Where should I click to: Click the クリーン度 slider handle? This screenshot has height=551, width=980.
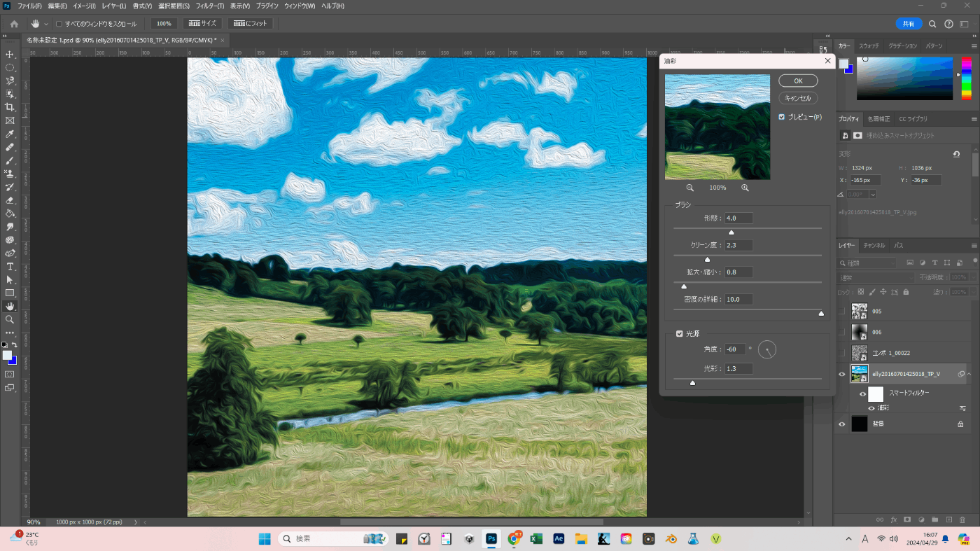[707, 259]
